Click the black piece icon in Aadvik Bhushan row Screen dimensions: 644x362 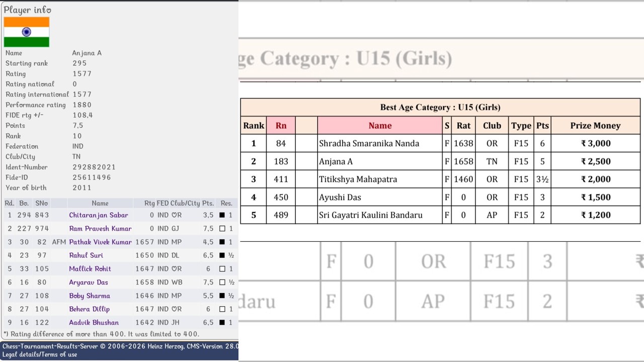click(x=222, y=323)
